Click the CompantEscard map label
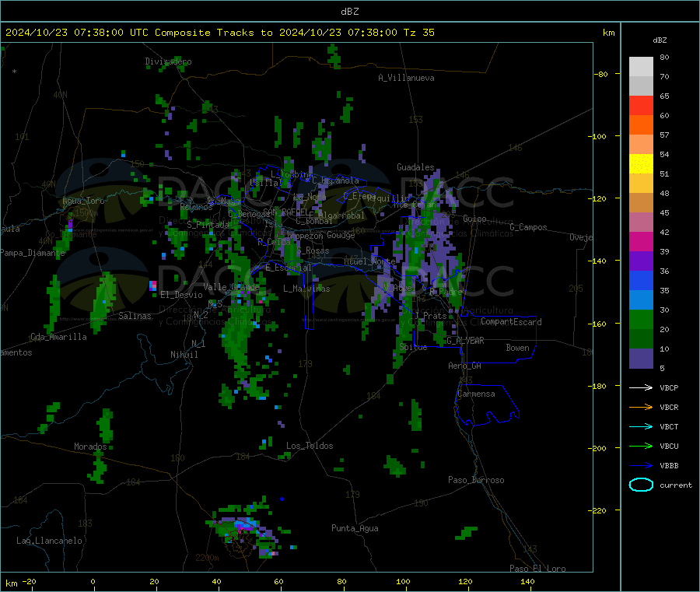 coord(511,321)
